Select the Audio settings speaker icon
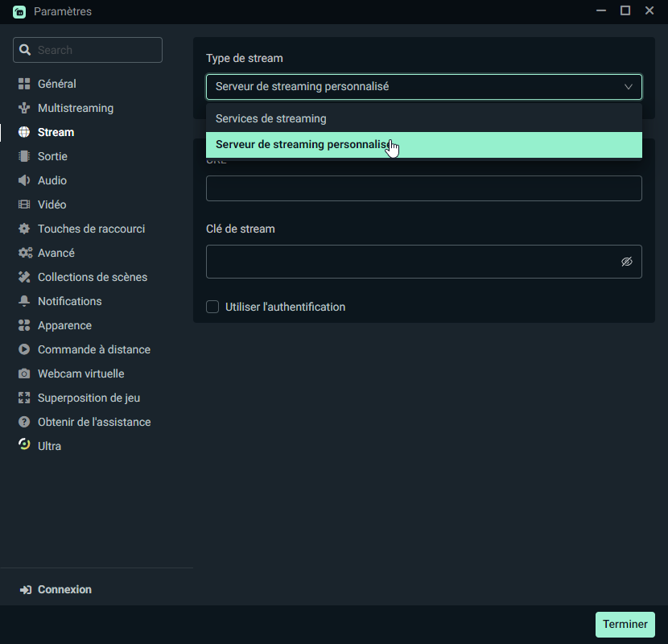 click(23, 180)
